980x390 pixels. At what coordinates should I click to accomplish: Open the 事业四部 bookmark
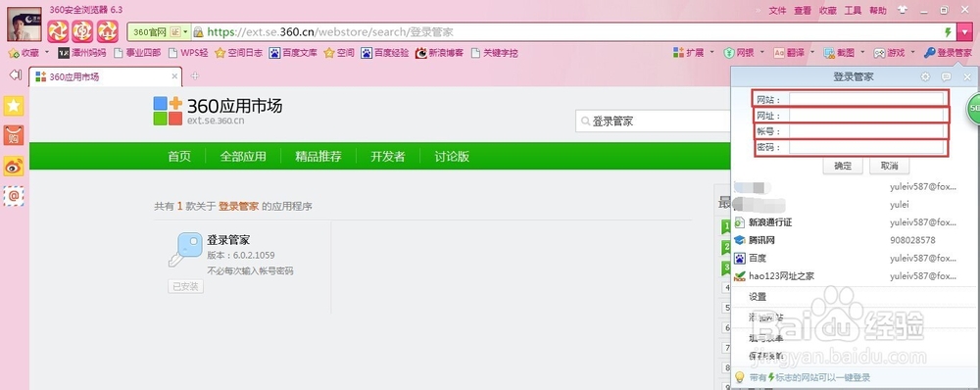point(137,53)
